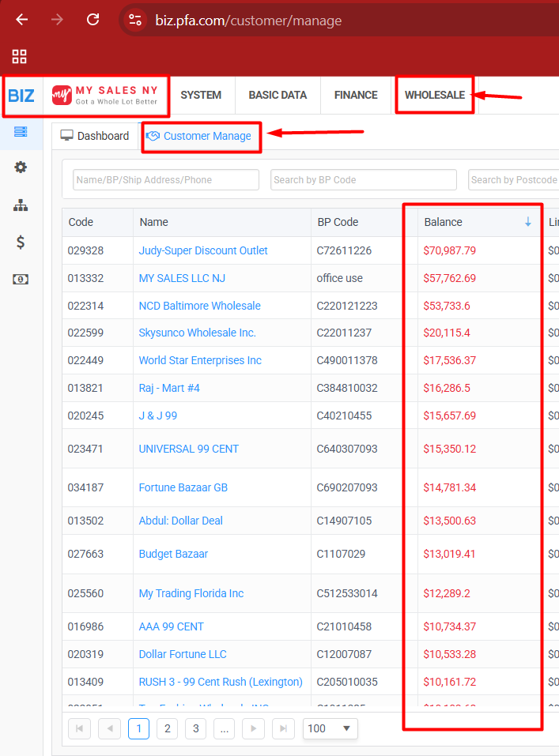Go to the next page arrow in pagination
The width and height of the screenshot is (559, 756).
pos(253,728)
